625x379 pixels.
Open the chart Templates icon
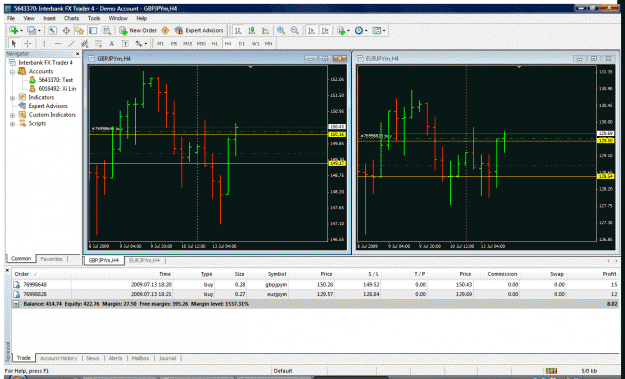(x=377, y=30)
